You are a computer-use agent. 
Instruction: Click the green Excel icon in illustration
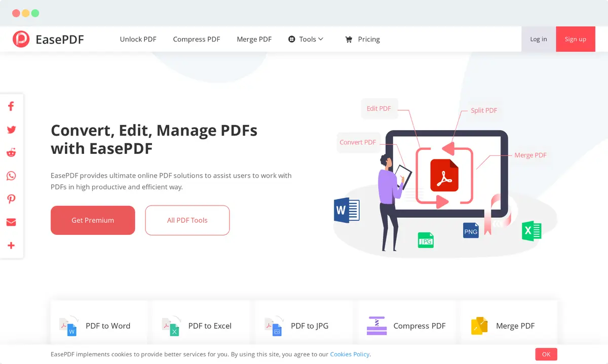(x=531, y=231)
